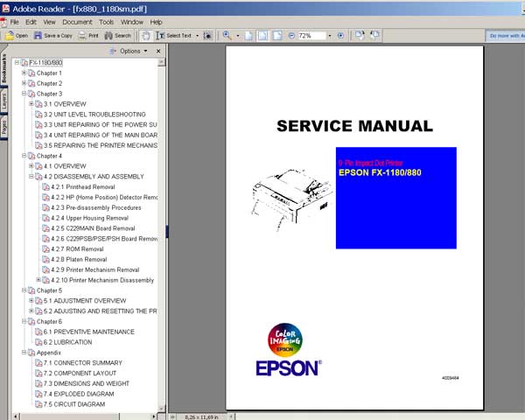
Task: Select the Zoom In magnifier tool
Action: coord(227,36)
